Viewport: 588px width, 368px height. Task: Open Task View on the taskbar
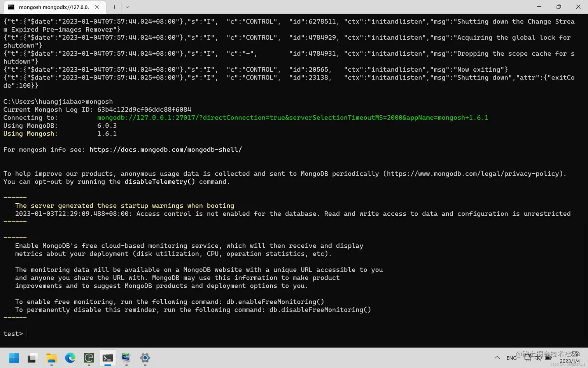coord(33,358)
